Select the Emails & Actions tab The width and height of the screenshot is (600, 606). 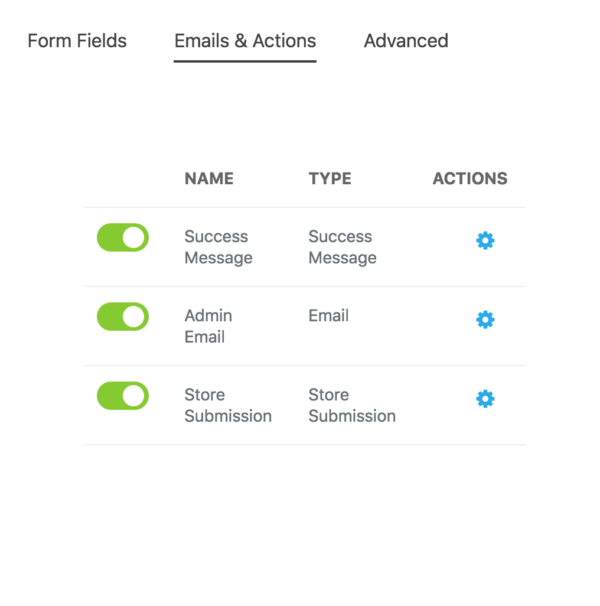pos(245,41)
